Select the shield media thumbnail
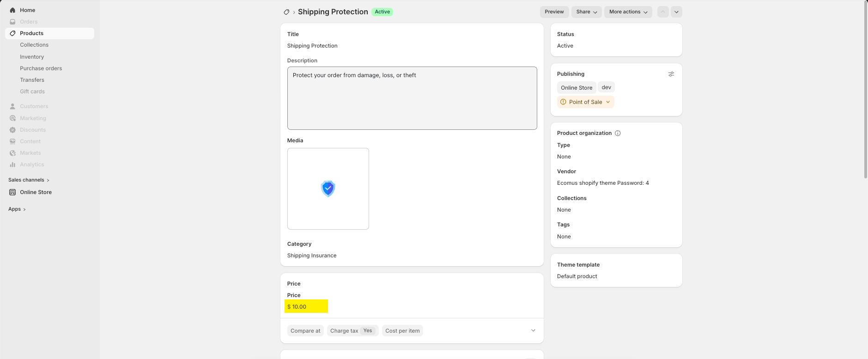This screenshot has width=868, height=359. (328, 189)
